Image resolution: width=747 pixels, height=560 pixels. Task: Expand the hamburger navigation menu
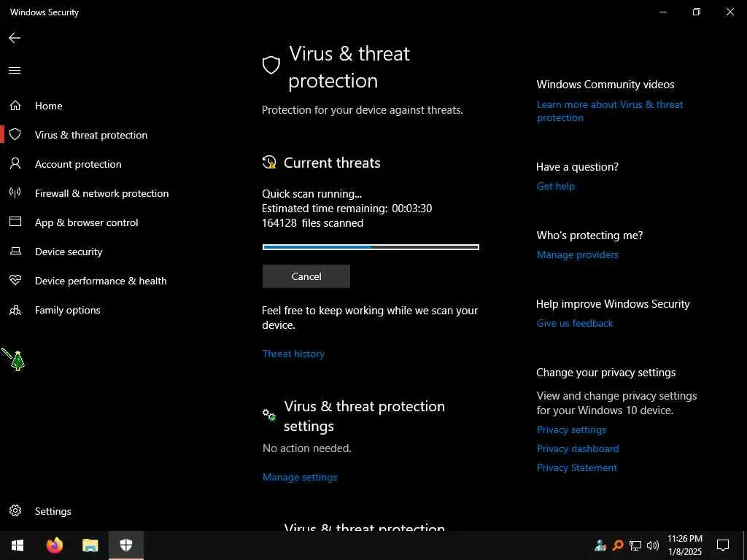click(15, 71)
